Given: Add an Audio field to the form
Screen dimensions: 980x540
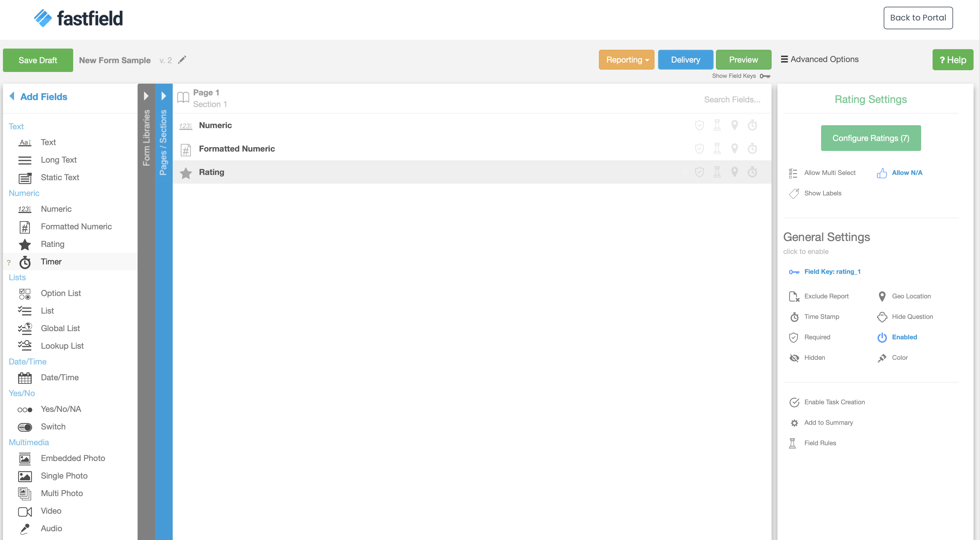Looking at the screenshot, I should point(51,528).
